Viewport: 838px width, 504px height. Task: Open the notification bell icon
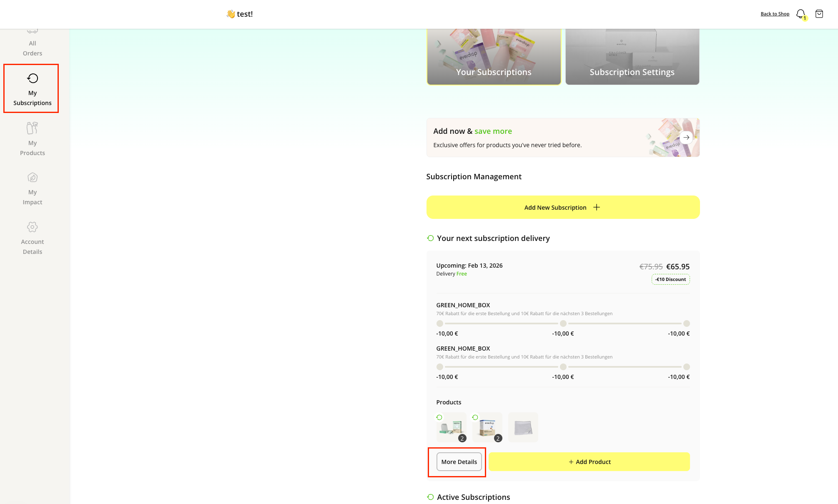[x=800, y=14]
